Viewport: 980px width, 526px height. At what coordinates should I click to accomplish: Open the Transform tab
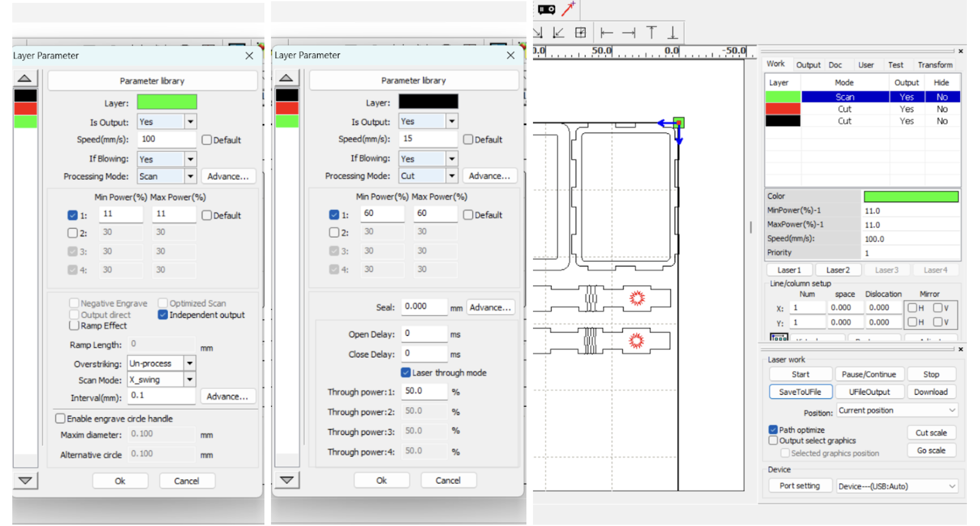pyautogui.click(x=935, y=65)
